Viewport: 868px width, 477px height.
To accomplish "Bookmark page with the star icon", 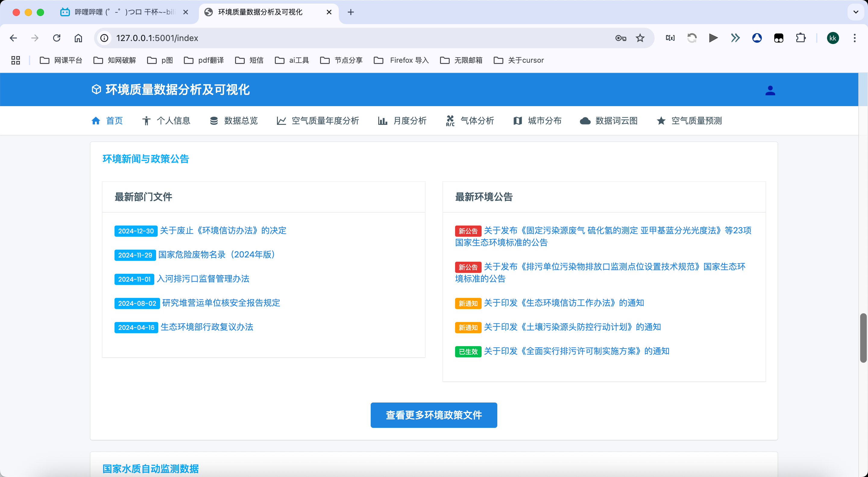I will [640, 38].
